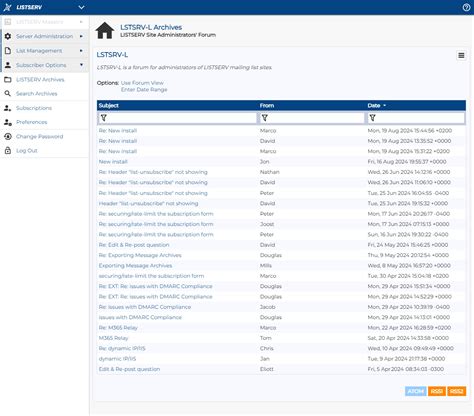The height and width of the screenshot is (416, 474).
Task: Click the ATOM feed button
Action: [x=416, y=391]
